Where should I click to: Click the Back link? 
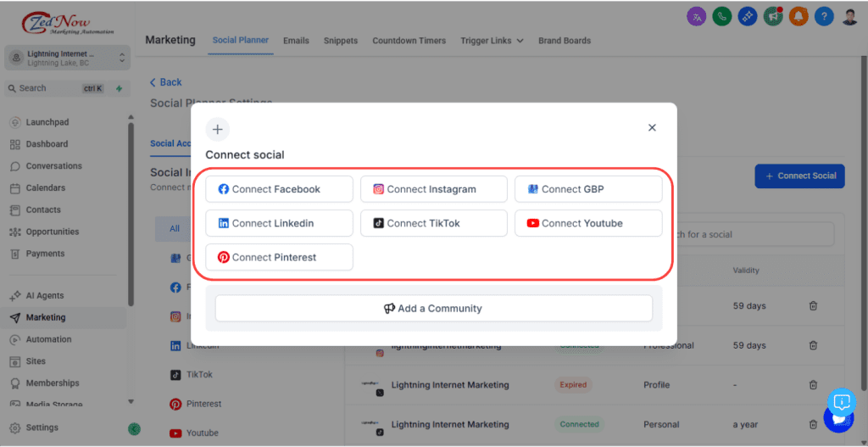point(165,82)
